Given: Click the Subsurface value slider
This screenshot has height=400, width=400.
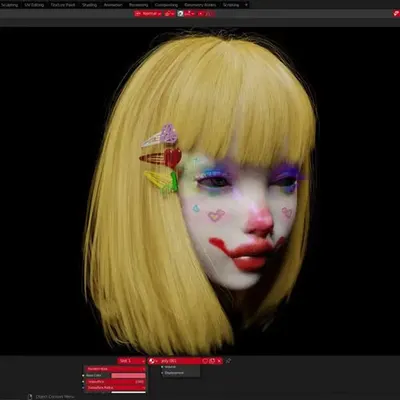Looking at the screenshot, I should point(115,382).
